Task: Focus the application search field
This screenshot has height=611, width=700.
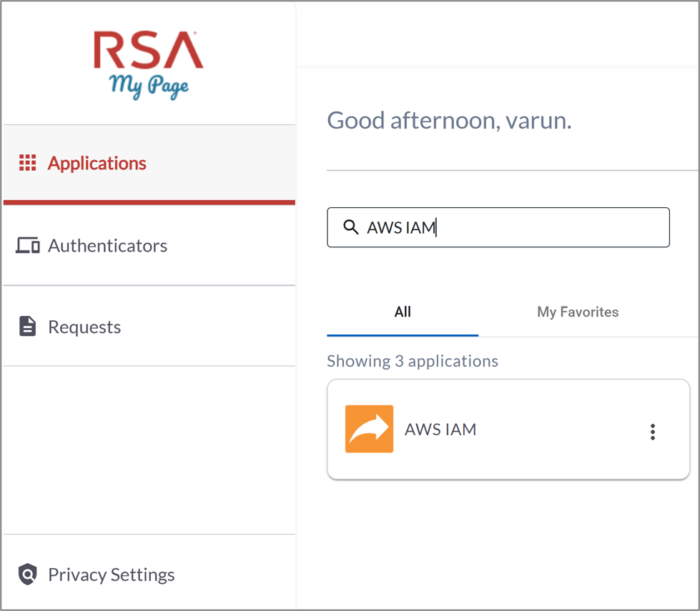Action: click(498, 227)
